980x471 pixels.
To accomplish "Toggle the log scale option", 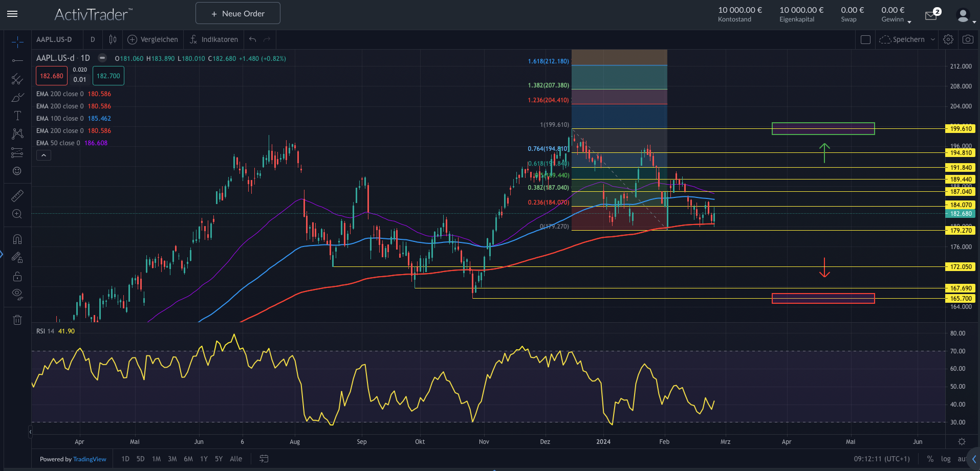I will point(945,459).
